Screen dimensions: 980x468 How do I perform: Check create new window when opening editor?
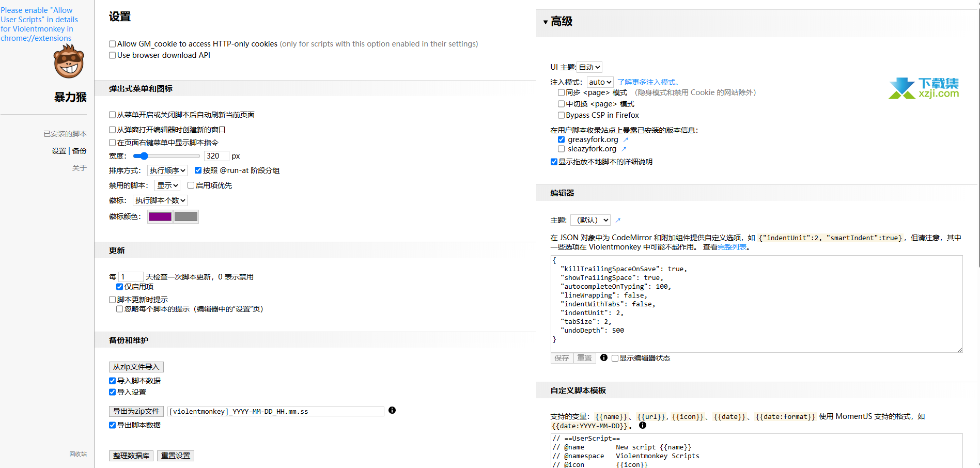tap(112, 130)
